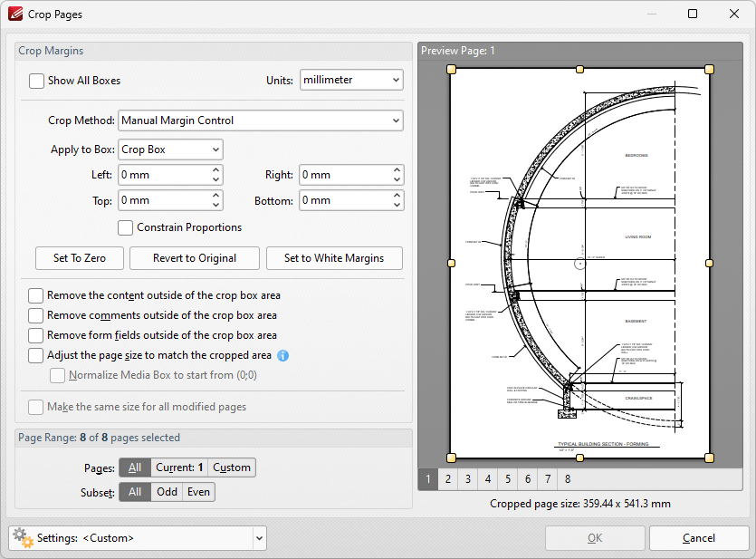
Task: Click the drawing preview thumbnail
Action: [x=580, y=264]
